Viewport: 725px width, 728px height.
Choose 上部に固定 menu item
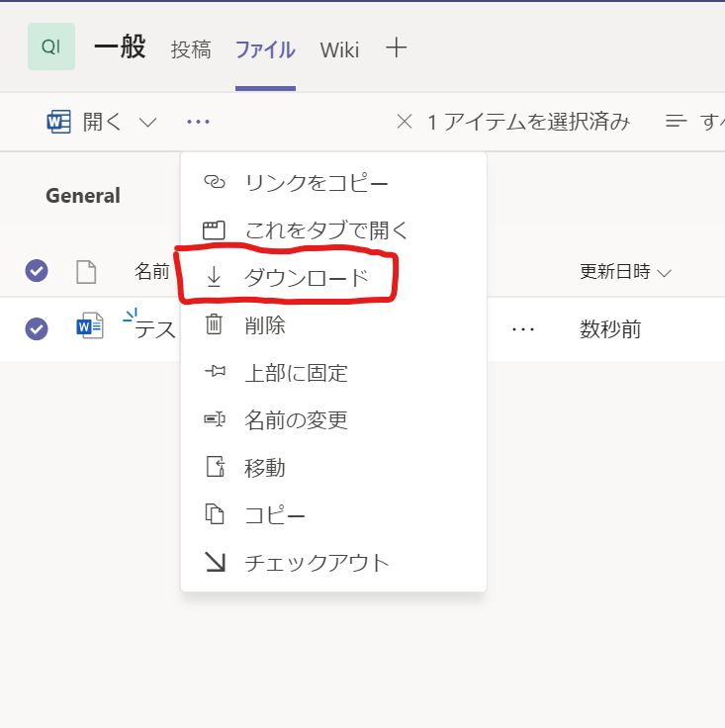[x=333, y=373]
